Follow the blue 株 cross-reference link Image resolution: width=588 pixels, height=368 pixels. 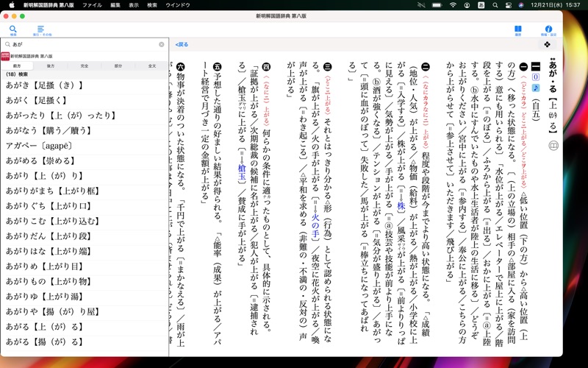(x=401, y=205)
